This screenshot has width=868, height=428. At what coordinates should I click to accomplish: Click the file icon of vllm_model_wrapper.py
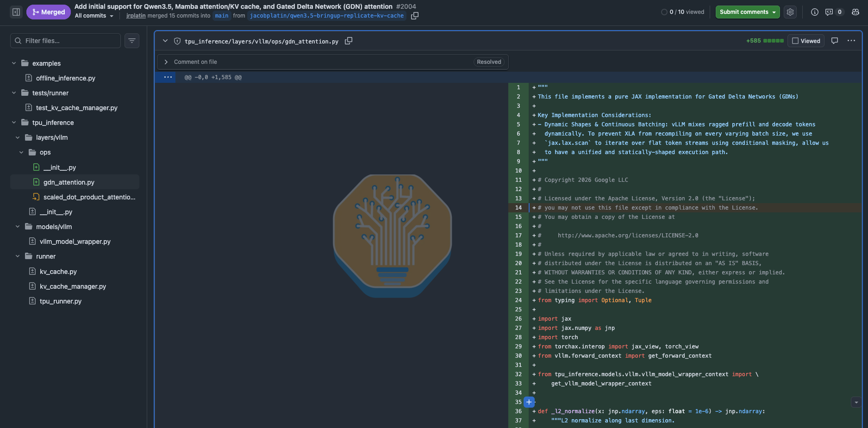(32, 241)
